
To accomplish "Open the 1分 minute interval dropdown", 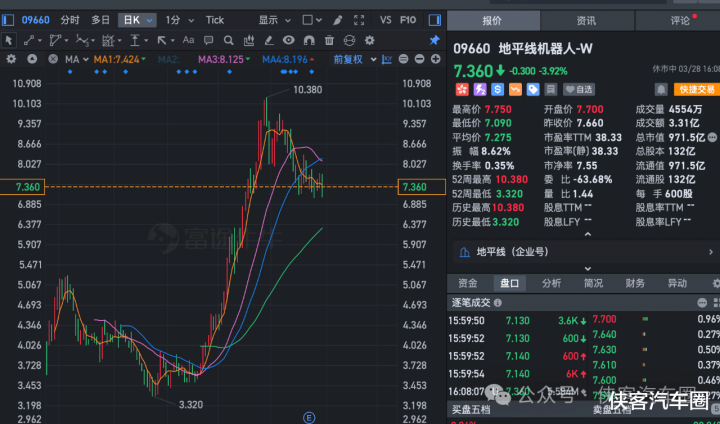I will (x=180, y=20).
